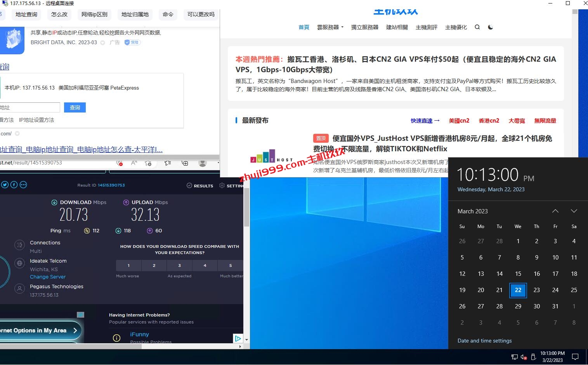Click the 大帶寬 quick link
Image resolution: width=588 pixels, height=365 pixels.
coord(517,121)
